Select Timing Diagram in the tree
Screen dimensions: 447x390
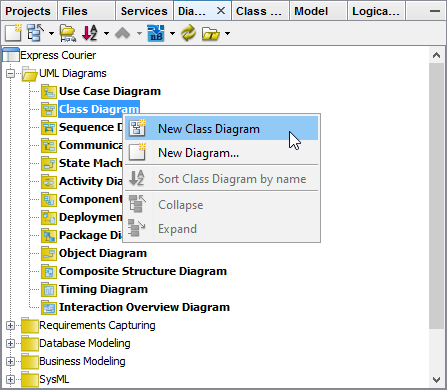pos(103,289)
